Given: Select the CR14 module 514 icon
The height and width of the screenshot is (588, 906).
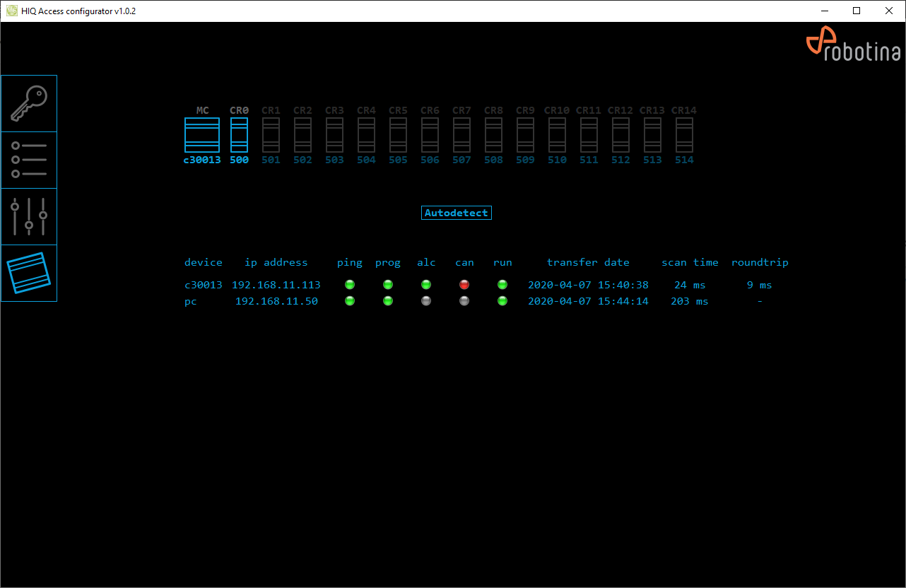Looking at the screenshot, I should pos(684,135).
